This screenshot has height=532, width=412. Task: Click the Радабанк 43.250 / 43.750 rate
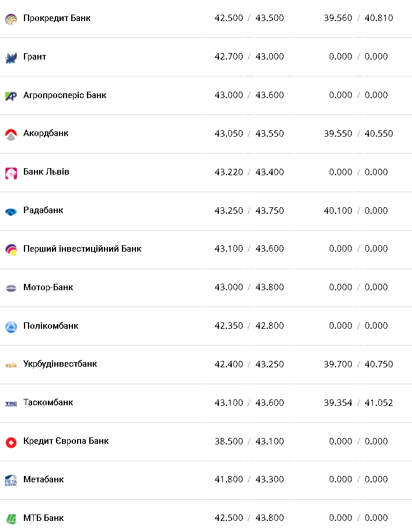click(x=249, y=210)
